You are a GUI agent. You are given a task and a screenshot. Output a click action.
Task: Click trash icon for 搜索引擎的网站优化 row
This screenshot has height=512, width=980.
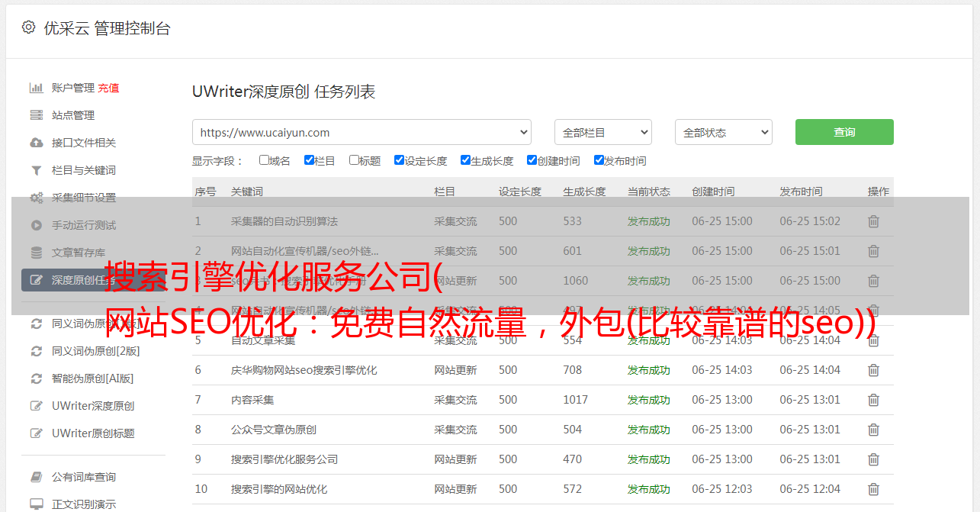point(873,489)
